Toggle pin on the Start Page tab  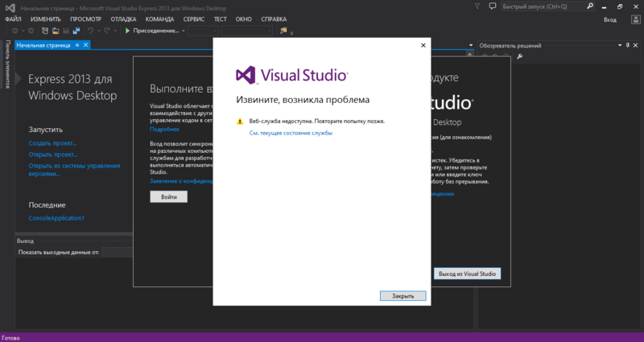tap(77, 45)
